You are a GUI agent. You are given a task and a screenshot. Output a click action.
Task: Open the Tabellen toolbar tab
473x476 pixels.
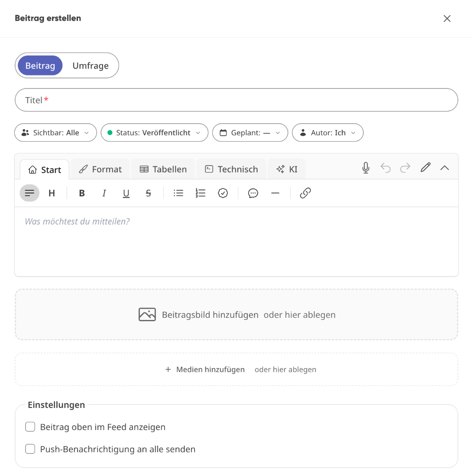[163, 169]
